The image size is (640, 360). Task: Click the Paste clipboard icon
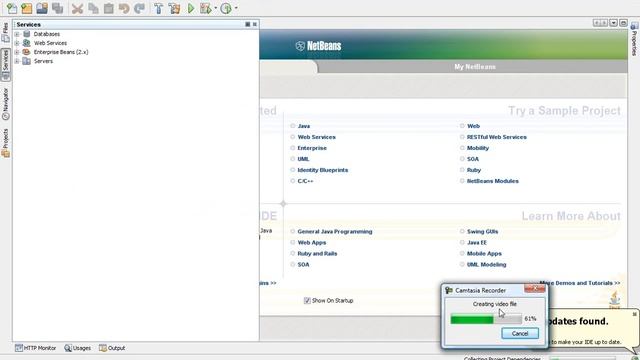click(x=109, y=8)
